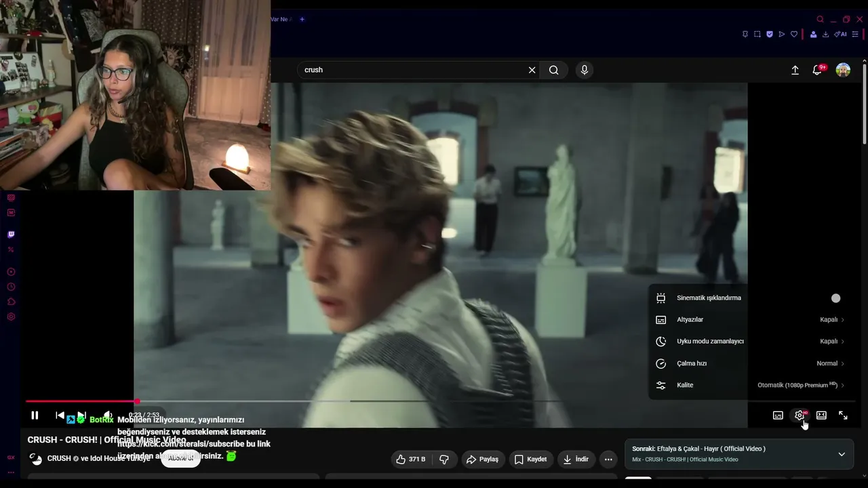Open a new browser tab

(x=302, y=19)
